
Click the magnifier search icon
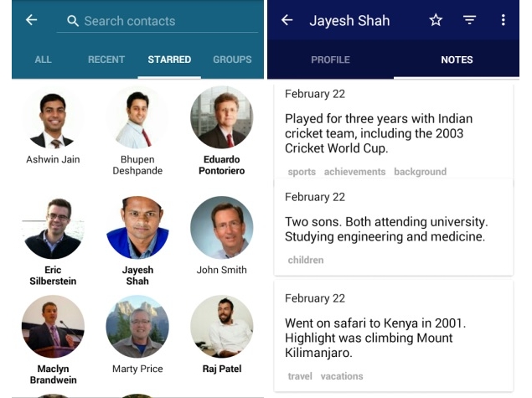pyautogui.click(x=73, y=21)
